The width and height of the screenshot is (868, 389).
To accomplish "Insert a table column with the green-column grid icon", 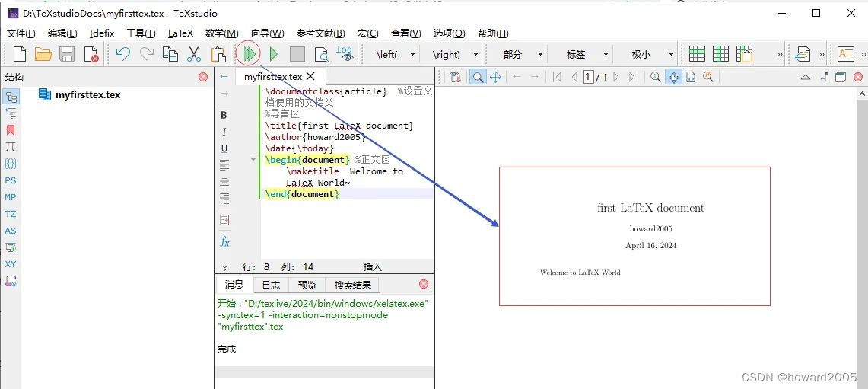I will point(720,54).
